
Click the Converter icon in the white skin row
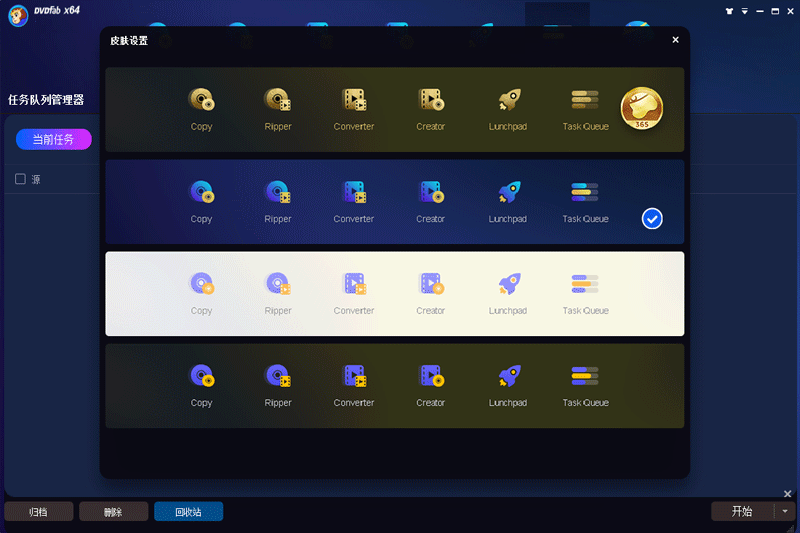tap(354, 284)
